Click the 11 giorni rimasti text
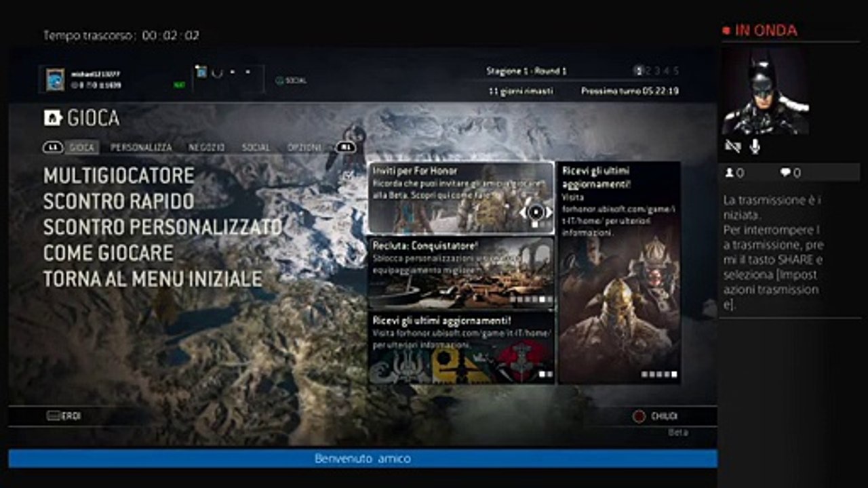This screenshot has width=868, height=488. 521,91
